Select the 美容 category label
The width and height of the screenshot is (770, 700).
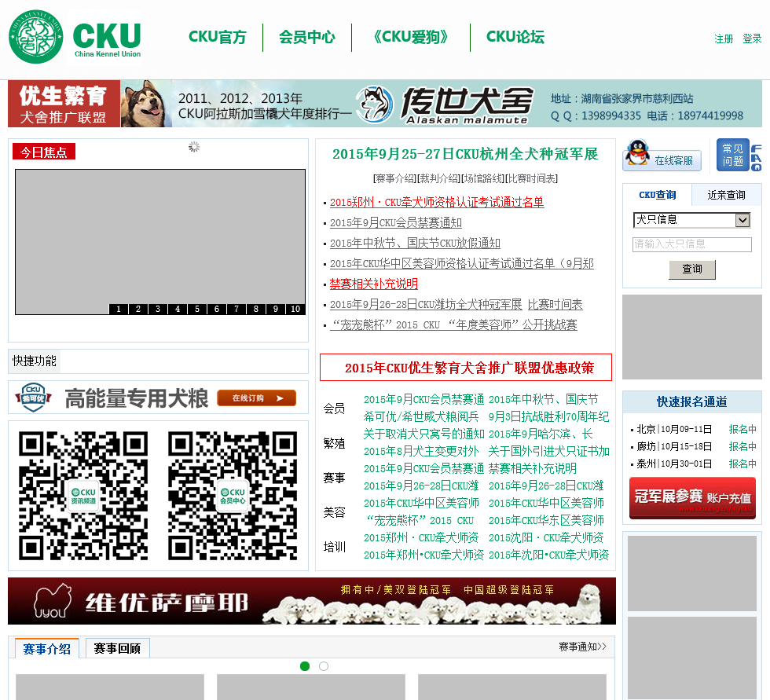tap(335, 512)
